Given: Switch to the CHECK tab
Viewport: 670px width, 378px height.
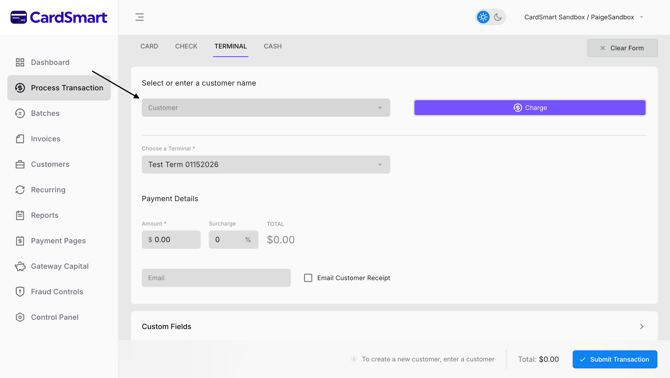Looking at the screenshot, I should point(186,46).
